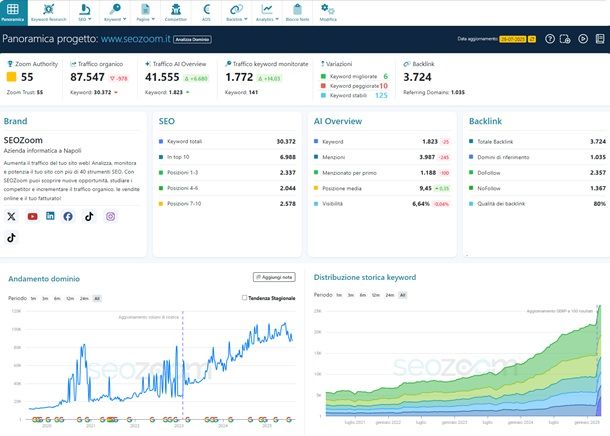The image size is (610, 436).
Task: Open the Blocco Note notepad icon
Action: click(299, 12)
